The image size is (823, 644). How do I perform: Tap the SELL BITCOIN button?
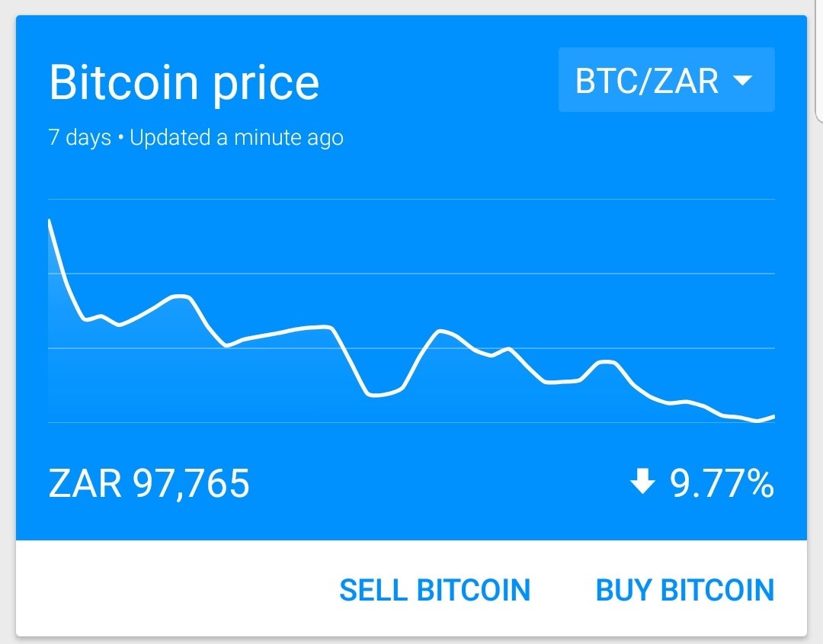pyautogui.click(x=434, y=590)
